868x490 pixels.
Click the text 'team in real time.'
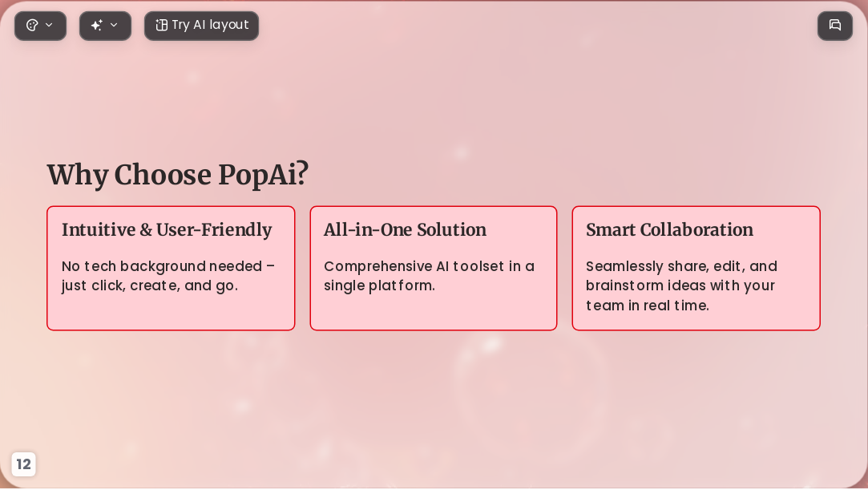click(647, 306)
